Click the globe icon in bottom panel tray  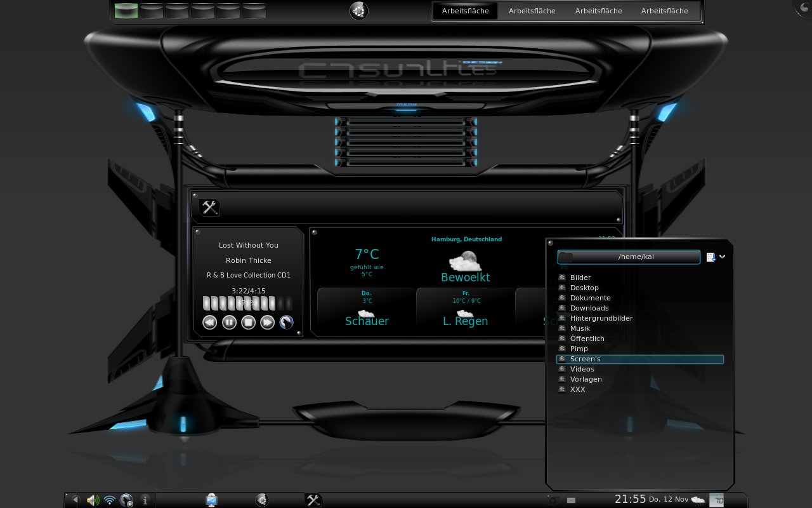click(x=127, y=500)
